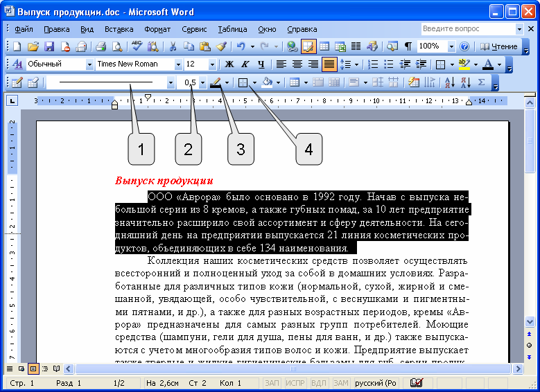The image size is (540, 392).
Task: Open a file with folder icon
Action: pyautogui.click(x=33, y=46)
